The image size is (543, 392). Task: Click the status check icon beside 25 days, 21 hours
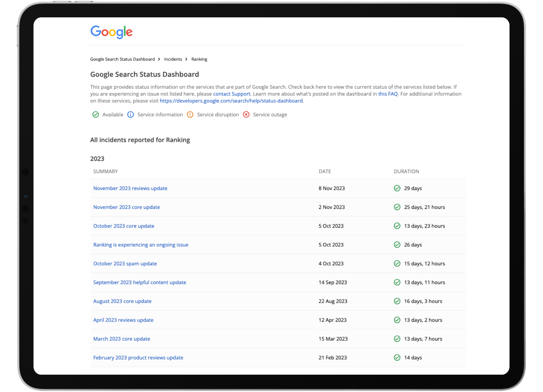(x=397, y=207)
